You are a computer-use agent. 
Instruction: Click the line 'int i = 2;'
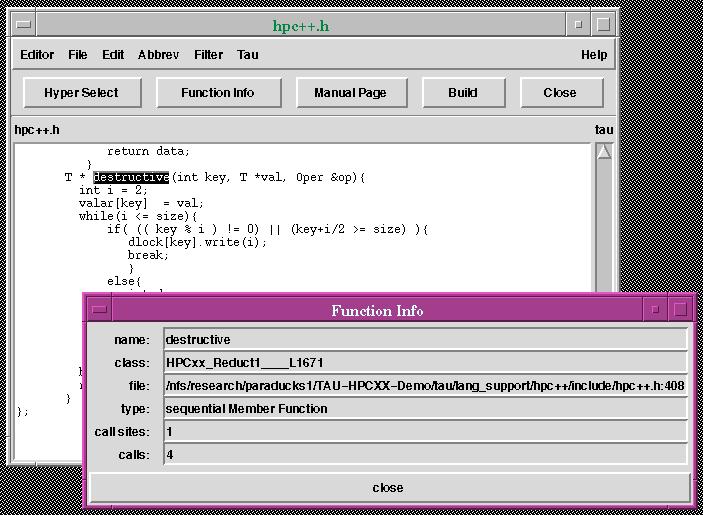click(113, 190)
